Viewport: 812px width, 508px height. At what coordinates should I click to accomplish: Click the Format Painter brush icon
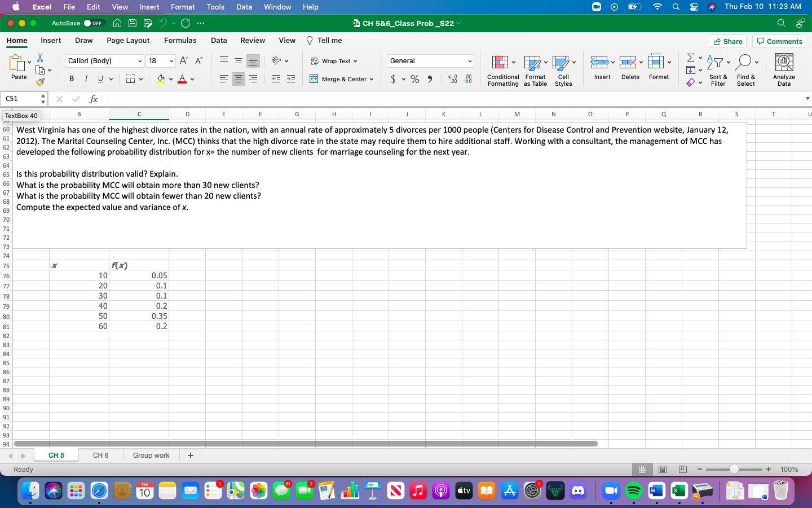[40, 82]
